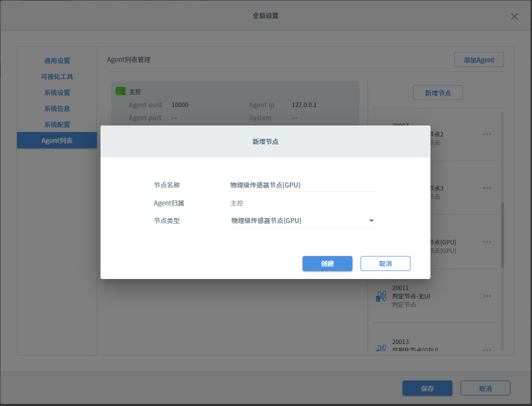Expand the 节点类型 dropdown arrow
The height and width of the screenshot is (406, 532).
click(x=371, y=220)
